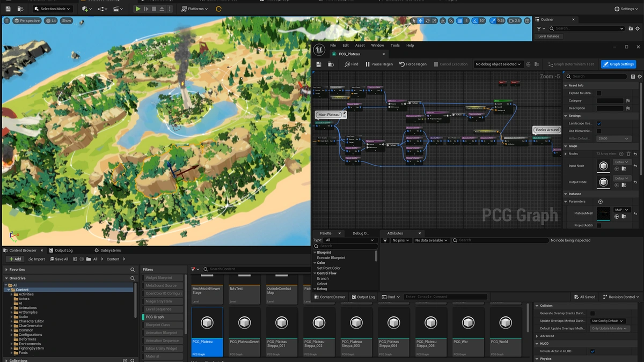Click Find in the PCG graph toolbar
Screen dimensions: 644x362
tap(351, 64)
